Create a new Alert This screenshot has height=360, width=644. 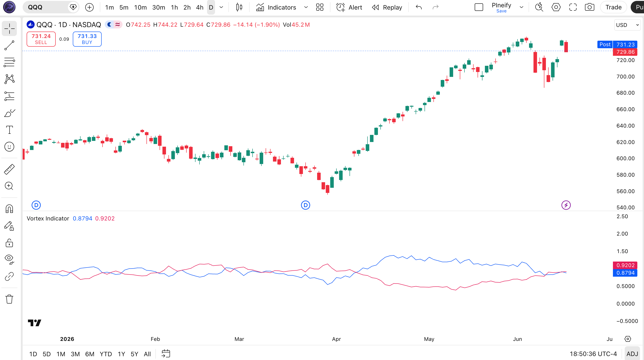(349, 7)
